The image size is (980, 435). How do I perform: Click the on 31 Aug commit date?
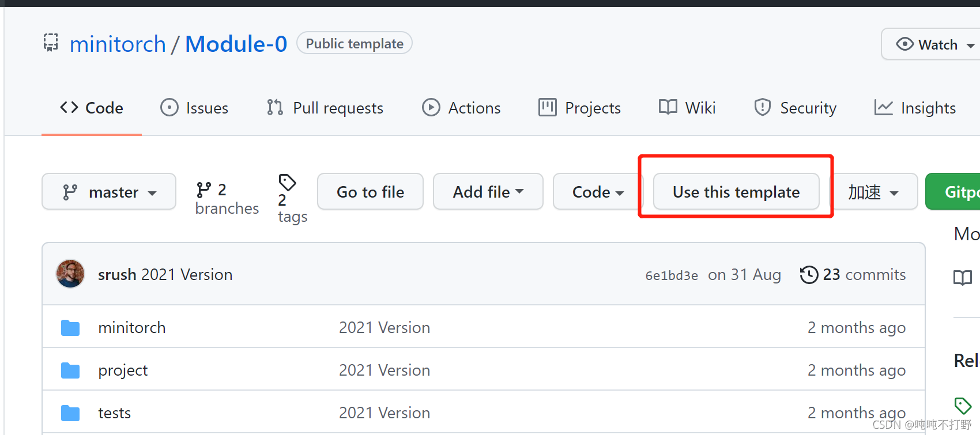tap(744, 274)
